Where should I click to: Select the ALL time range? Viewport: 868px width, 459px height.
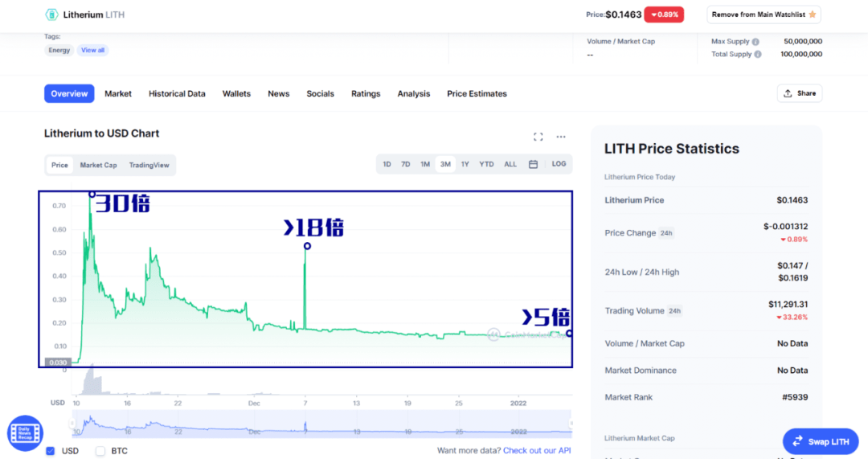(510, 165)
